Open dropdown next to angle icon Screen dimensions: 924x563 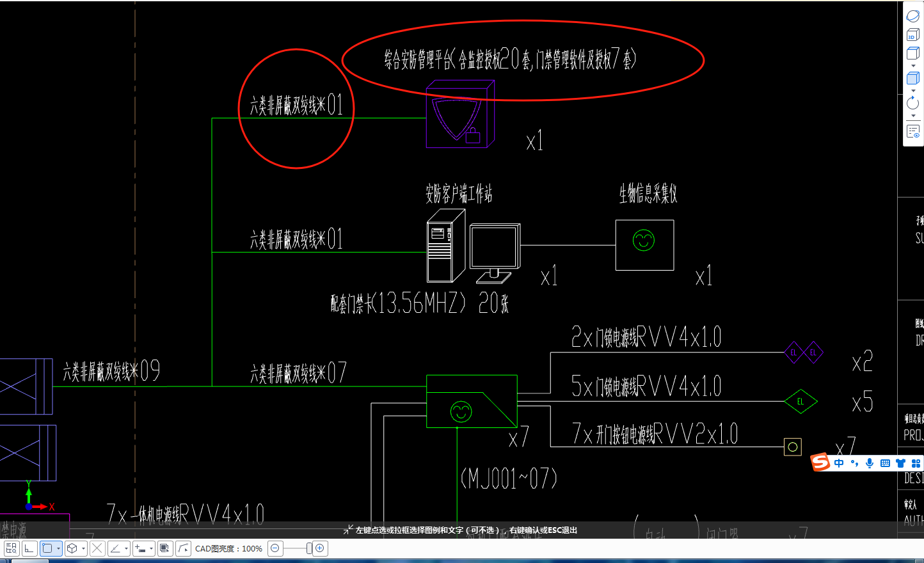(126, 548)
